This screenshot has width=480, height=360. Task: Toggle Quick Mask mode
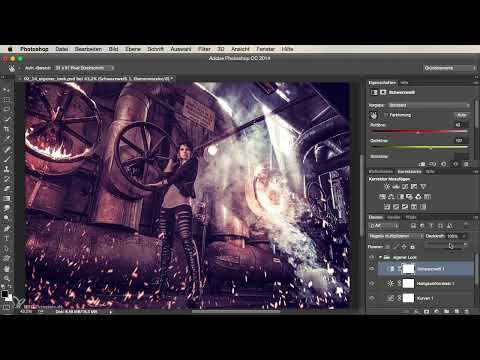point(7,308)
